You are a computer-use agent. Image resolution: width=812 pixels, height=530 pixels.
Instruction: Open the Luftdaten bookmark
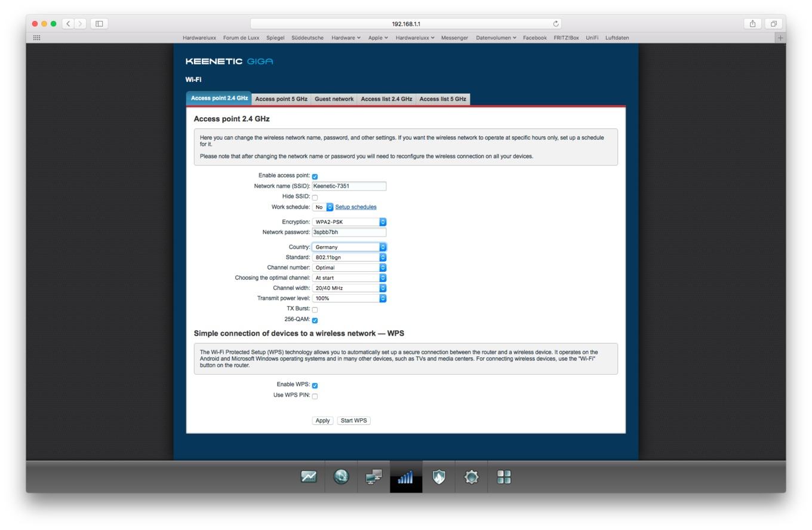point(617,38)
